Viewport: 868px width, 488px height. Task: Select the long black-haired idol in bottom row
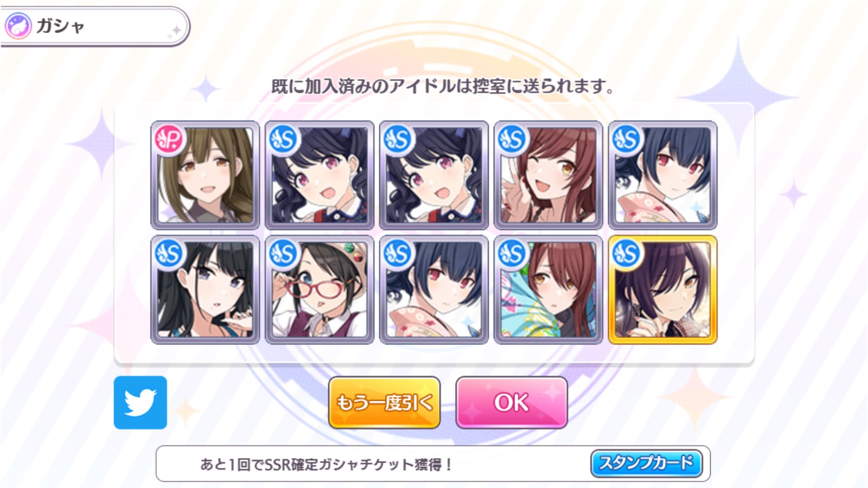[x=205, y=290]
